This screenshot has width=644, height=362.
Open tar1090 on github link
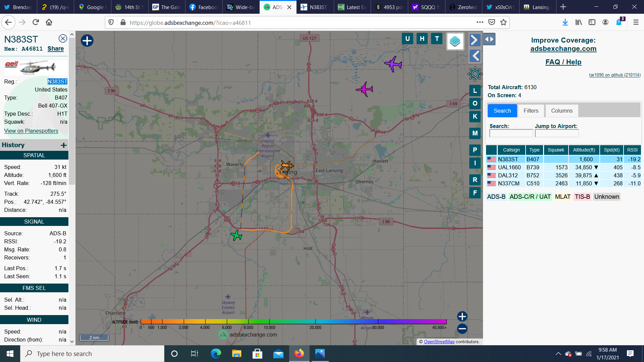tap(614, 75)
